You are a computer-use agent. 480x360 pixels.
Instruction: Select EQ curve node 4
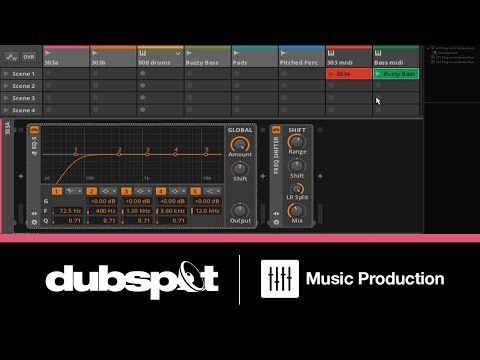coord(176,154)
